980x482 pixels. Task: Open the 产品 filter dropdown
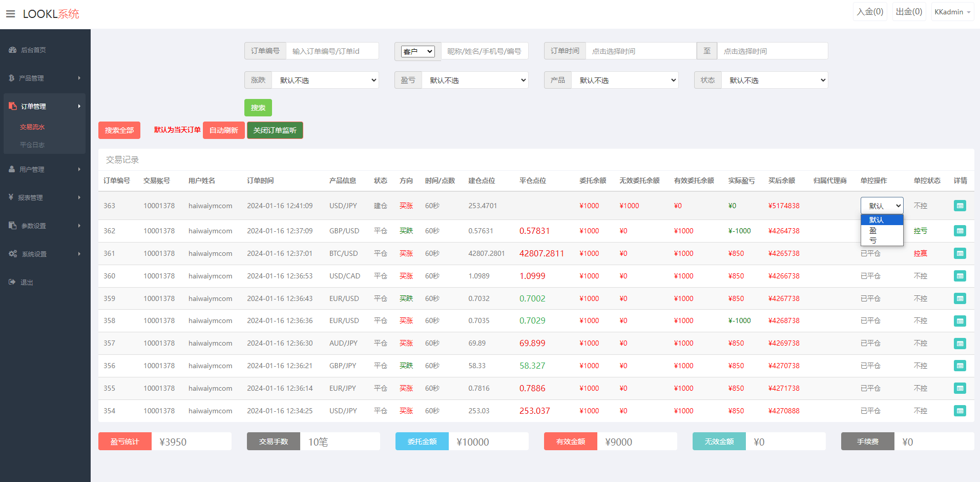tap(624, 80)
